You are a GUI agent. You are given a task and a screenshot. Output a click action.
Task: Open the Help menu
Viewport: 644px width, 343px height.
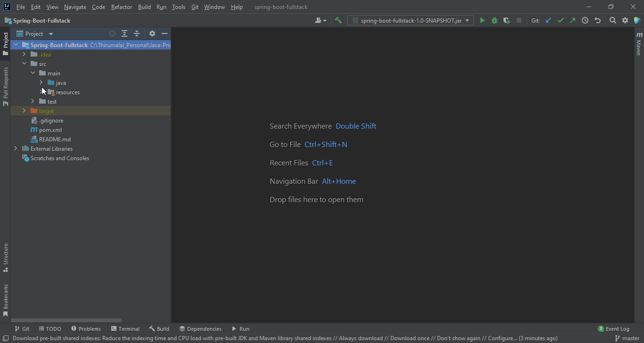[237, 7]
